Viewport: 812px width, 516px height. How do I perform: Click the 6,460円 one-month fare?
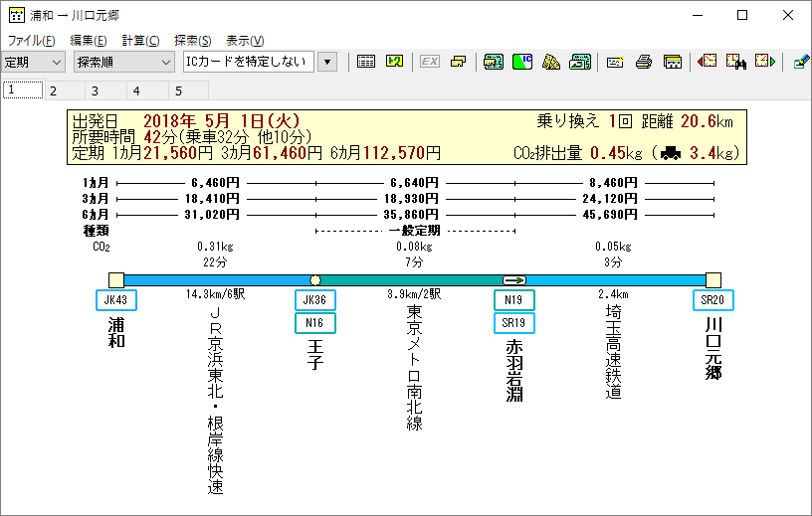tap(215, 183)
